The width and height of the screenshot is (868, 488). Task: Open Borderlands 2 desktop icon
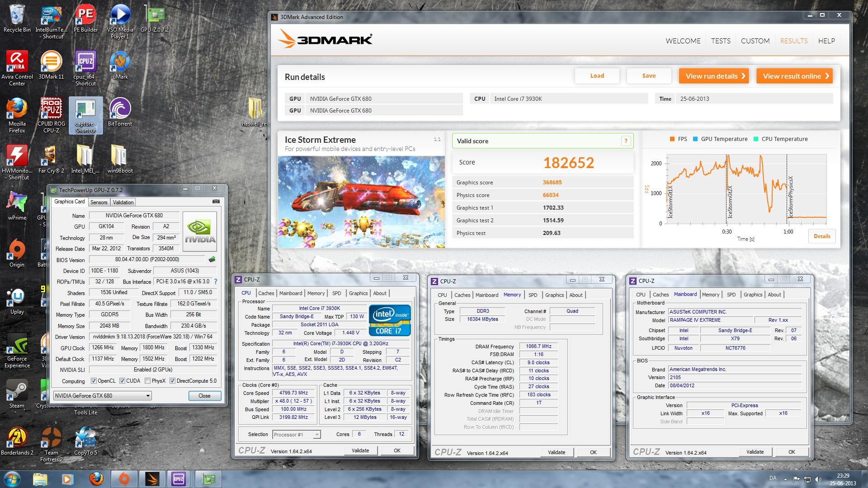point(17,441)
